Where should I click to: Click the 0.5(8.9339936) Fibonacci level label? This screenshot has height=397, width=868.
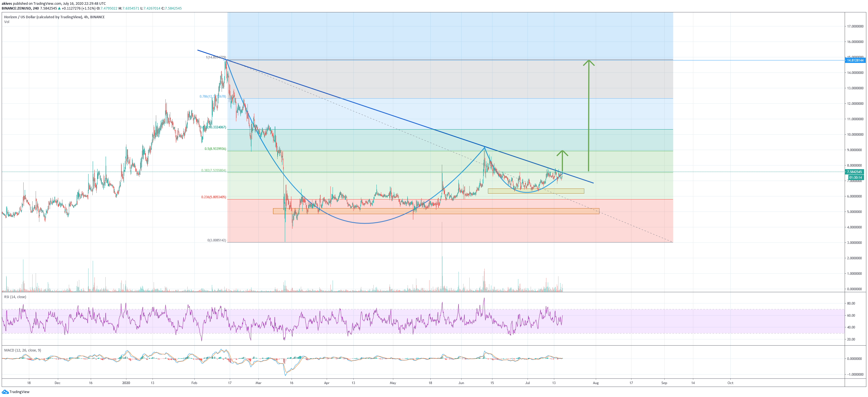point(215,149)
